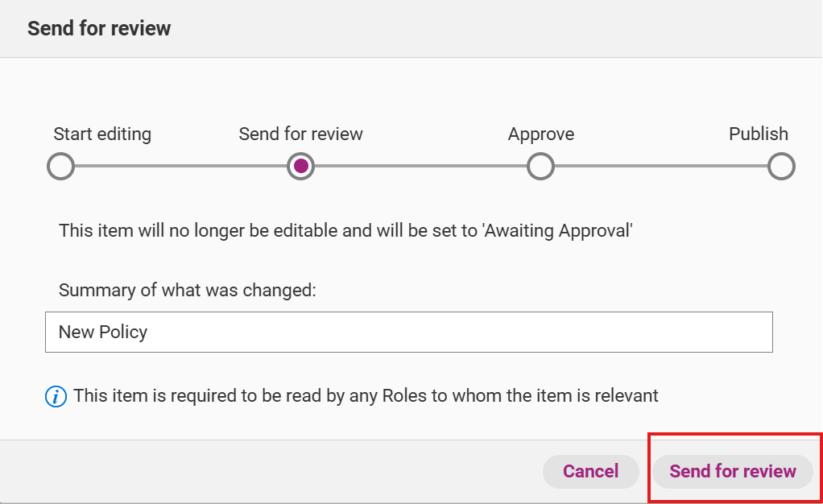The height and width of the screenshot is (504, 823).
Task: Click the Publish step circle
Action: [780, 167]
